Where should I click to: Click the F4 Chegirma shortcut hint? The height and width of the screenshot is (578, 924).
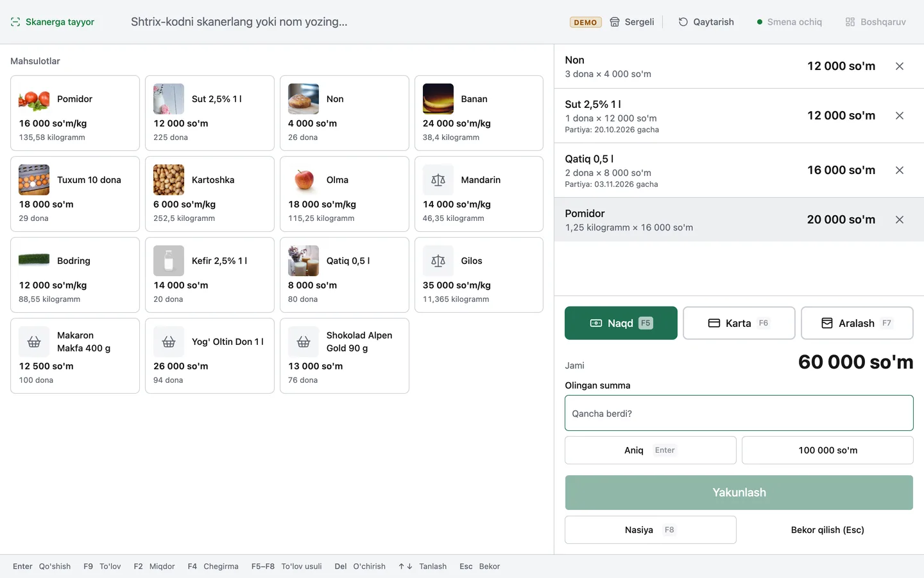click(213, 566)
